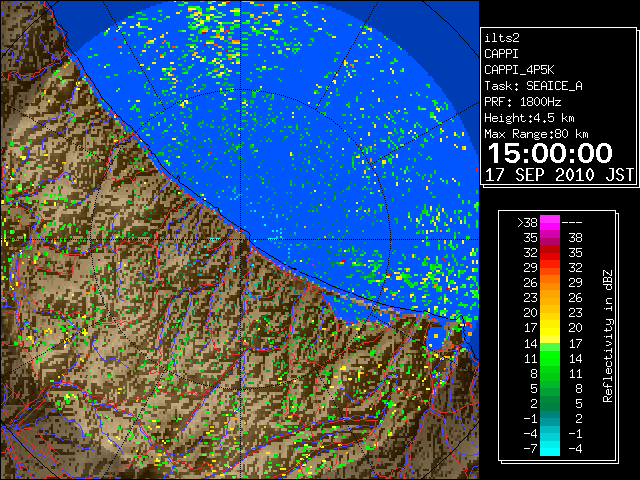Viewport: 640px width, 480px height.
Task: Select the 'Max Range:80 km' line
Action: [536, 134]
